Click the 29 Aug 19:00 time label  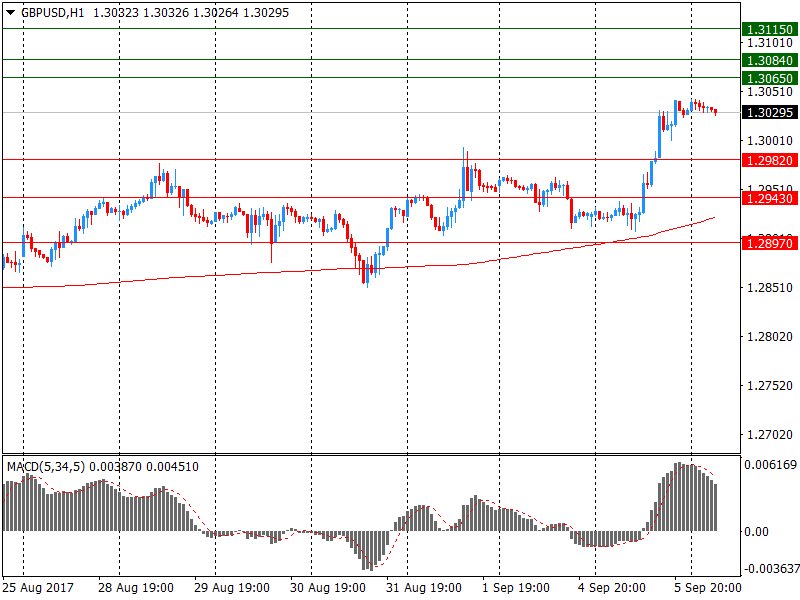pos(232,588)
